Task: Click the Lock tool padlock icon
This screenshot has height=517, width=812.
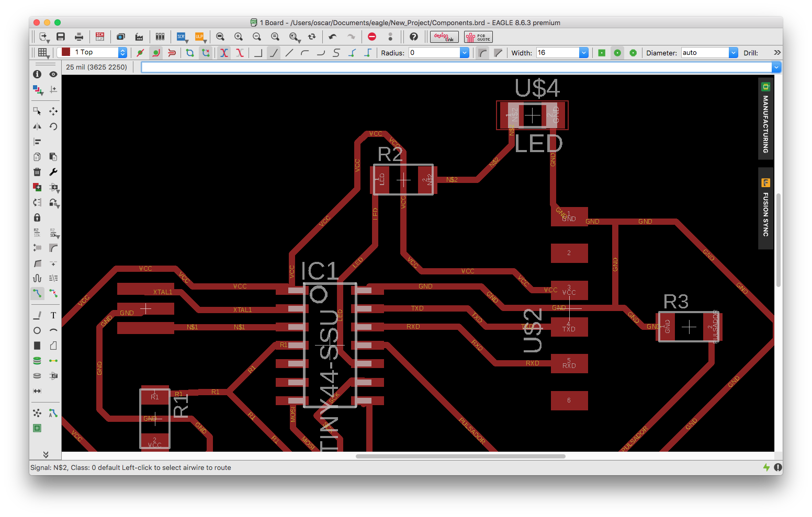Action: [x=37, y=217]
